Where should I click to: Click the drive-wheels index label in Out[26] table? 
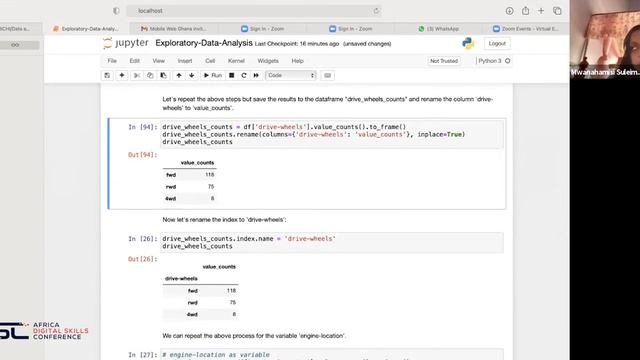(181, 278)
